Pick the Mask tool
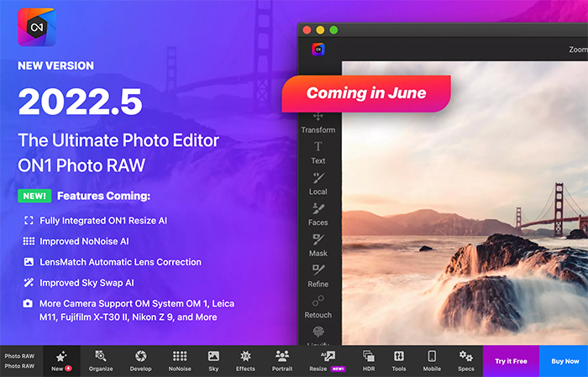This screenshot has height=377, width=588. click(x=318, y=244)
